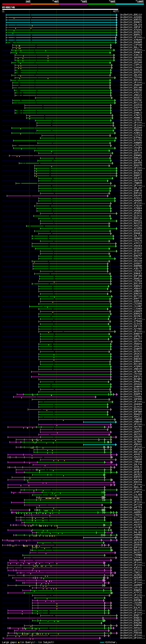Select the UniRef100_Q5ZDH9 label
This screenshot has width=146, height=644.
(131, 128)
